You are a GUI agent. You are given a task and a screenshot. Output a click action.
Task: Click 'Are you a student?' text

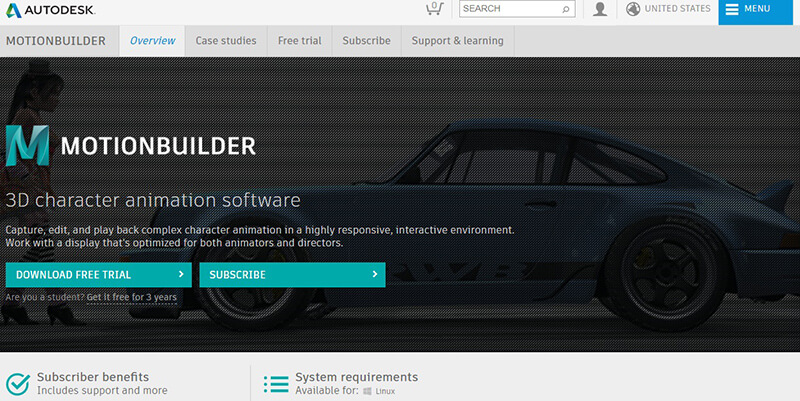click(x=45, y=297)
